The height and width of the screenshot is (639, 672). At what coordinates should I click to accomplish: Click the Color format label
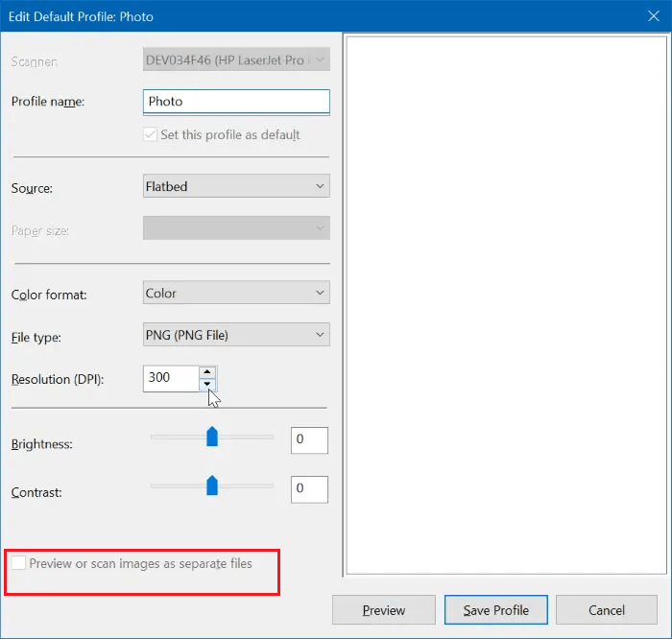click(x=49, y=295)
